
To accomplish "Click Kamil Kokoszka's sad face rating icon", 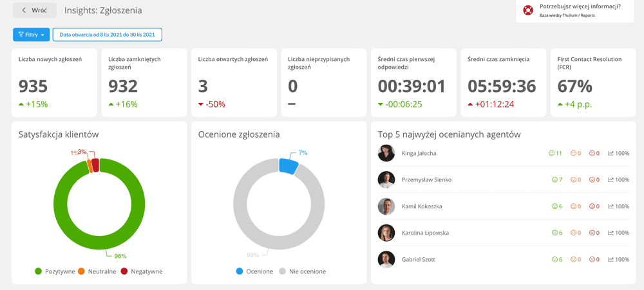I will (x=592, y=206).
